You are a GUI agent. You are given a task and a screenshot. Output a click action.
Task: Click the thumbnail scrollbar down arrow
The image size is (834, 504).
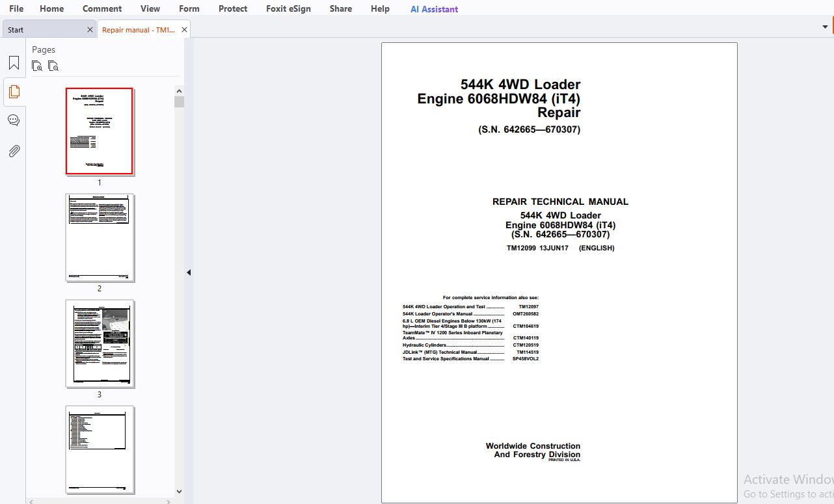(x=180, y=492)
